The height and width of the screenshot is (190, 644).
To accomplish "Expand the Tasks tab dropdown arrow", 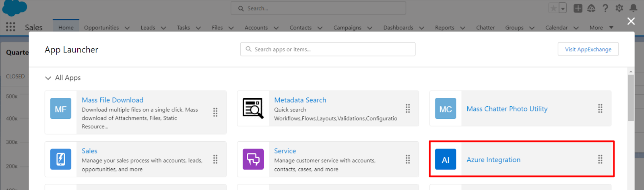I will point(198,28).
